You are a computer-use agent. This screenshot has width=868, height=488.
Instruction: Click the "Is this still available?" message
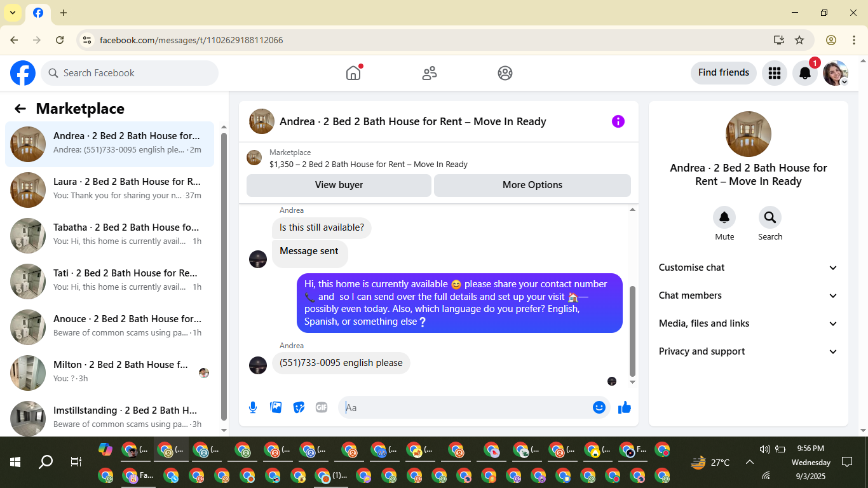(x=322, y=227)
